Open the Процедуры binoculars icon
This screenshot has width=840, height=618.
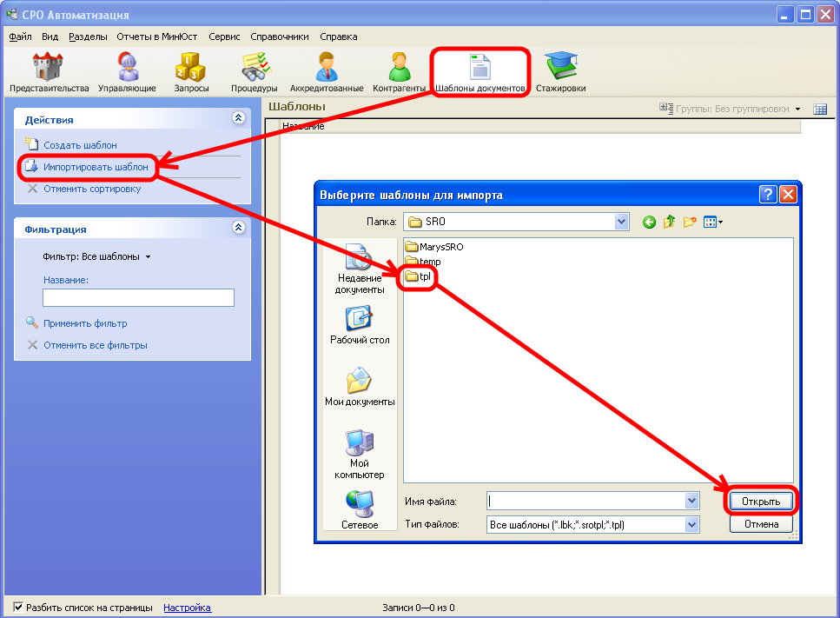255,68
